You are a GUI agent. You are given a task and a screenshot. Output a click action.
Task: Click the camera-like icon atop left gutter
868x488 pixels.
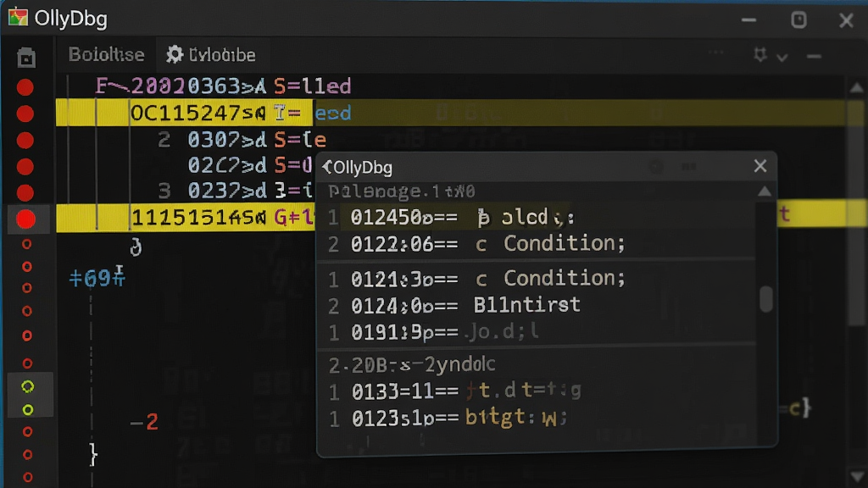tap(26, 58)
